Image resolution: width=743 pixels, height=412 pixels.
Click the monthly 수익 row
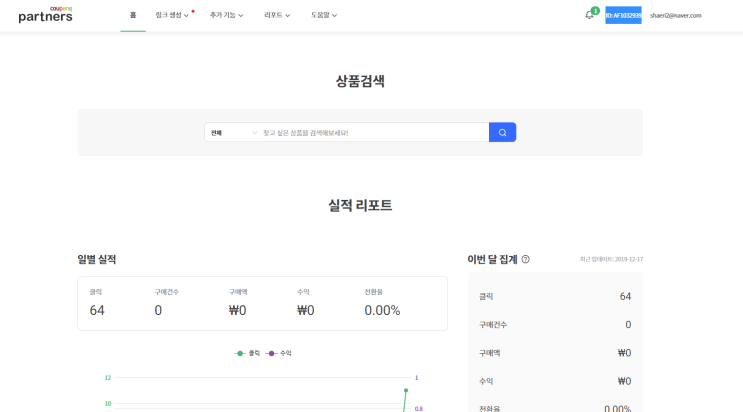pyautogui.click(x=555, y=381)
